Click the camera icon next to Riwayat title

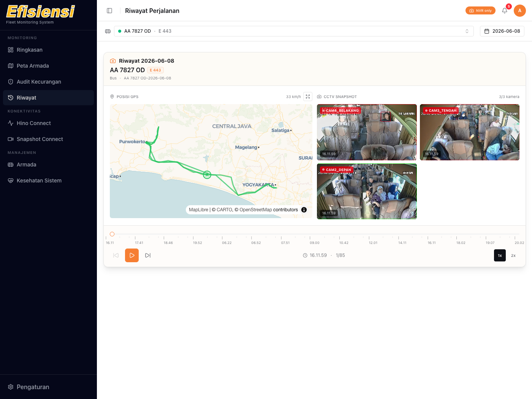113,61
